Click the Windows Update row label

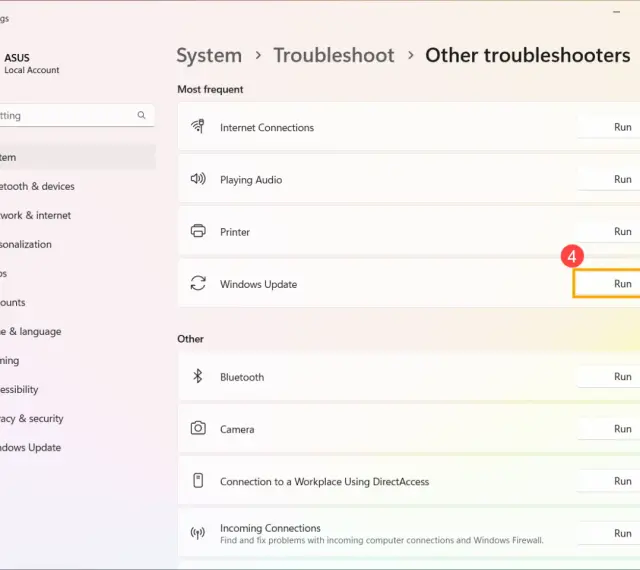258,284
